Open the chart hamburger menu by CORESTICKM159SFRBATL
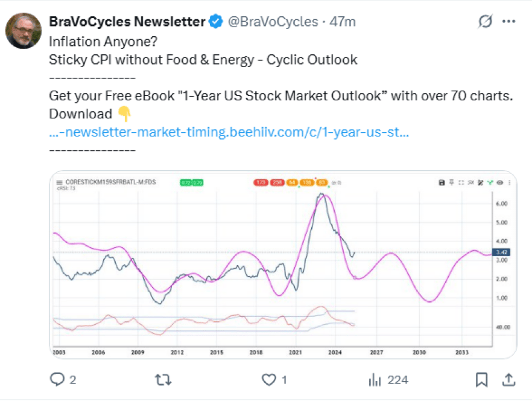This screenshot has width=532, height=401. click(x=59, y=182)
